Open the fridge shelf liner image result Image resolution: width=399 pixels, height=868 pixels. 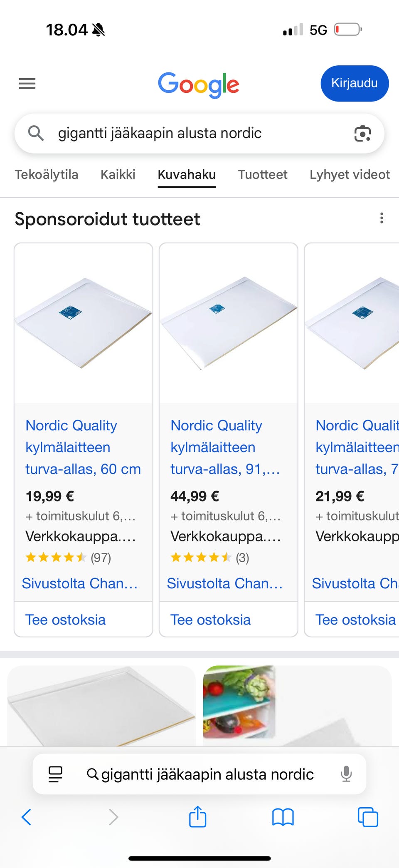239,702
